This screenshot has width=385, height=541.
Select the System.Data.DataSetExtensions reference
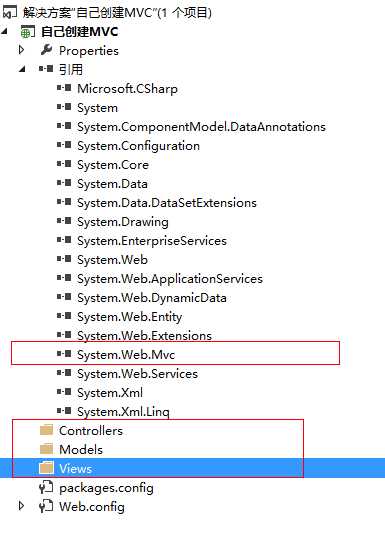click(167, 203)
